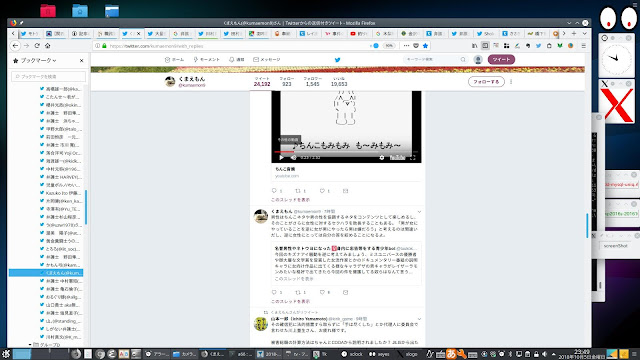
Task: Type in the bookmarks search field
Action: [49, 76]
